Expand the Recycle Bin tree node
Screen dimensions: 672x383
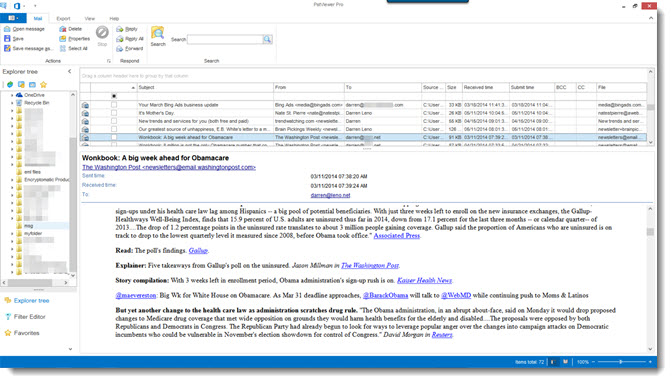click(x=12, y=103)
